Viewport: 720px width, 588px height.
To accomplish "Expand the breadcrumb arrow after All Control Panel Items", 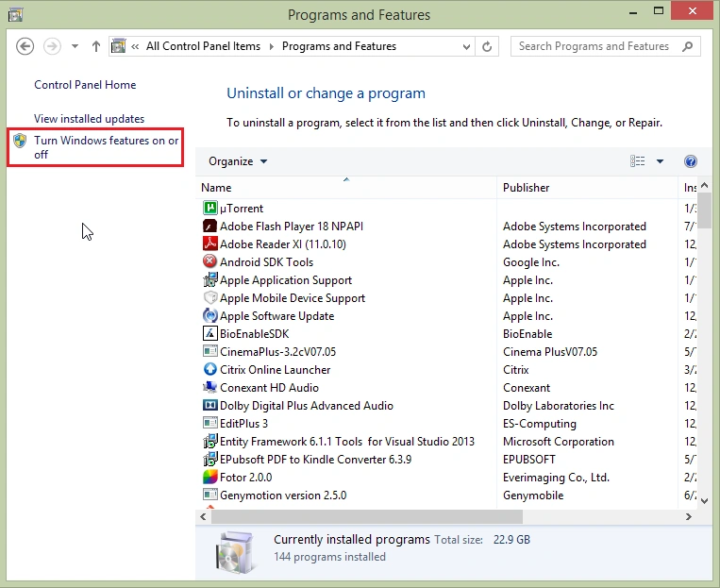I will tap(272, 46).
